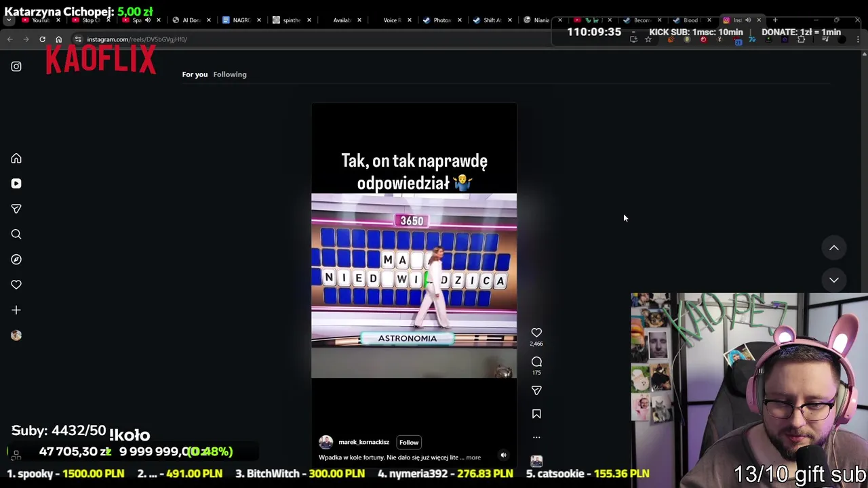Open marek_kornackisz username link
Image resolution: width=868 pixels, height=488 pixels.
tap(364, 443)
